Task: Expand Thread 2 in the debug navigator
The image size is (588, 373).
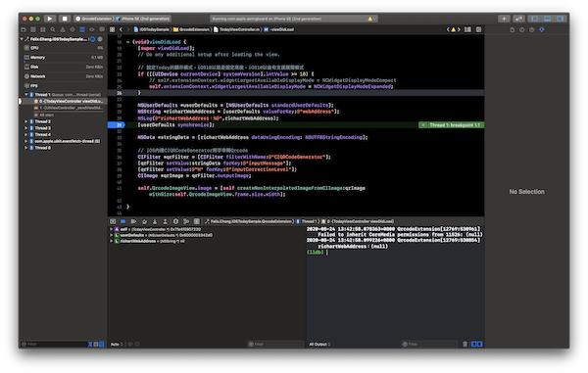Action: [x=25, y=121]
